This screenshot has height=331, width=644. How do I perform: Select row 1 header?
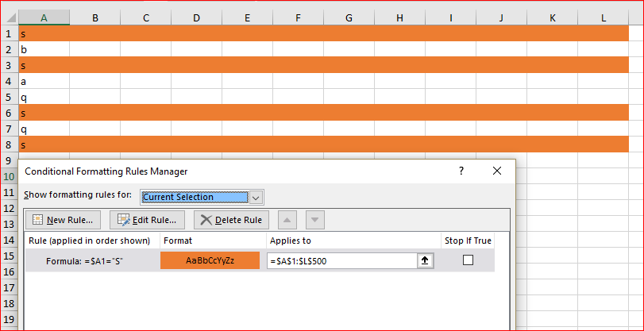[x=10, y=33]
